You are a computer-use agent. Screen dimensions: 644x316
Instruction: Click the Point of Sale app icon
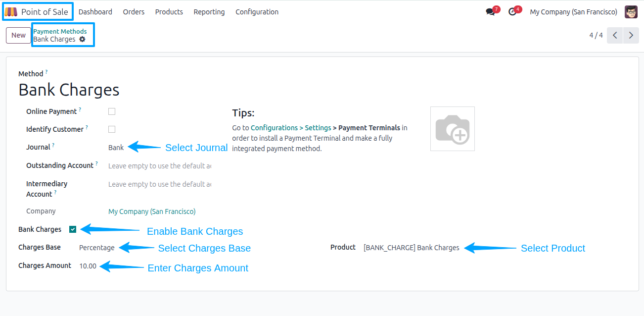[11, 11]
